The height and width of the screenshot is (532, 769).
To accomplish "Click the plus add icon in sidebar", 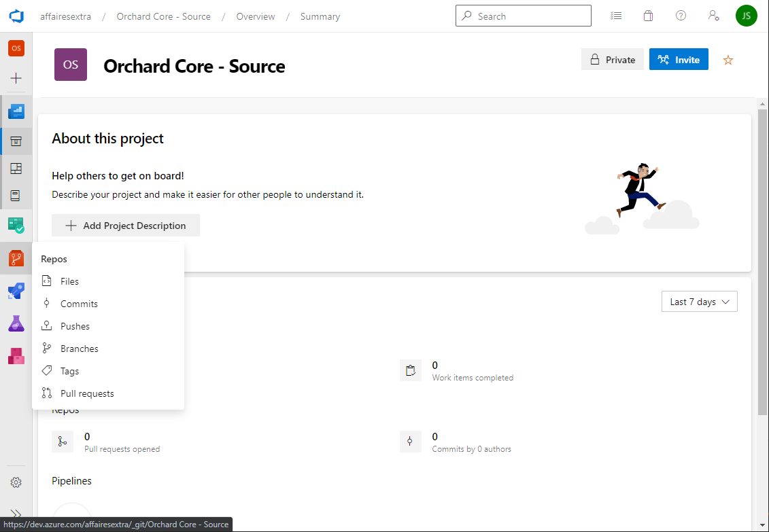I will [16, 78].
